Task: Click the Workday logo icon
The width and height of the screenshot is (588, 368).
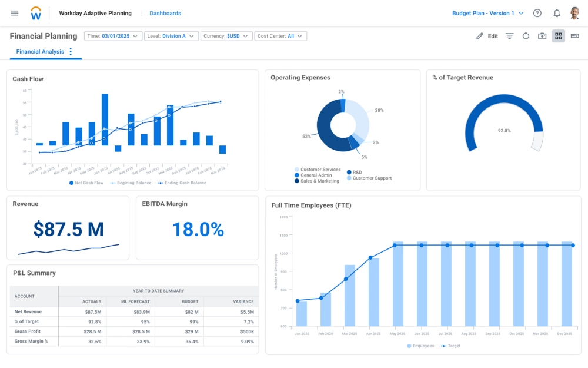Action: 36,13
